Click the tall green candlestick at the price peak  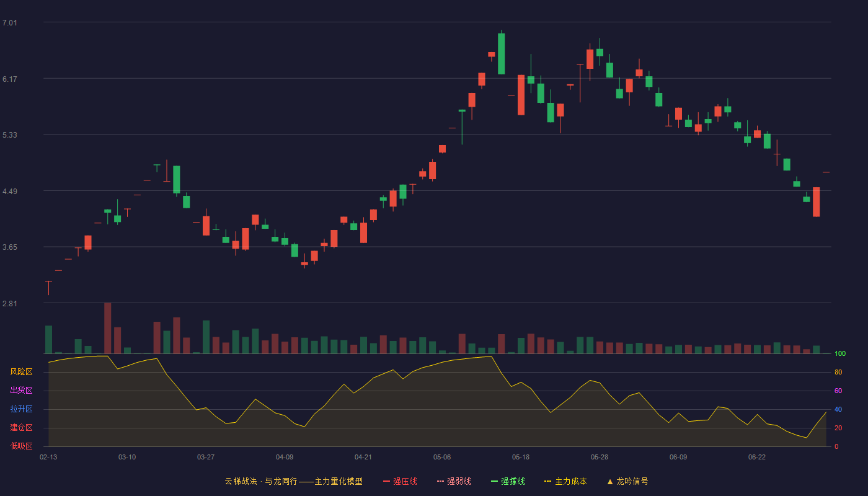point(501,53)
